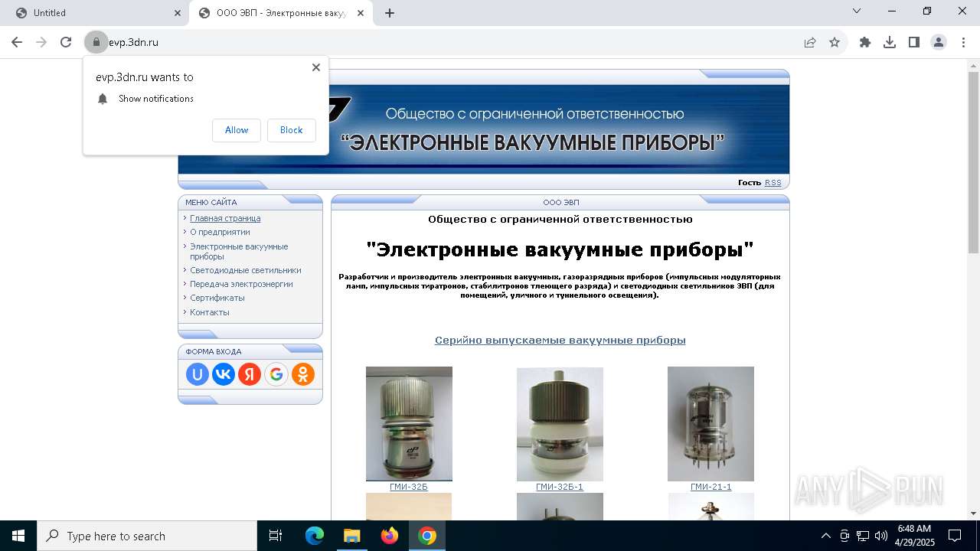Log in with Yandex icon
This screenshot has width=980, height=551.
[250, 374]
